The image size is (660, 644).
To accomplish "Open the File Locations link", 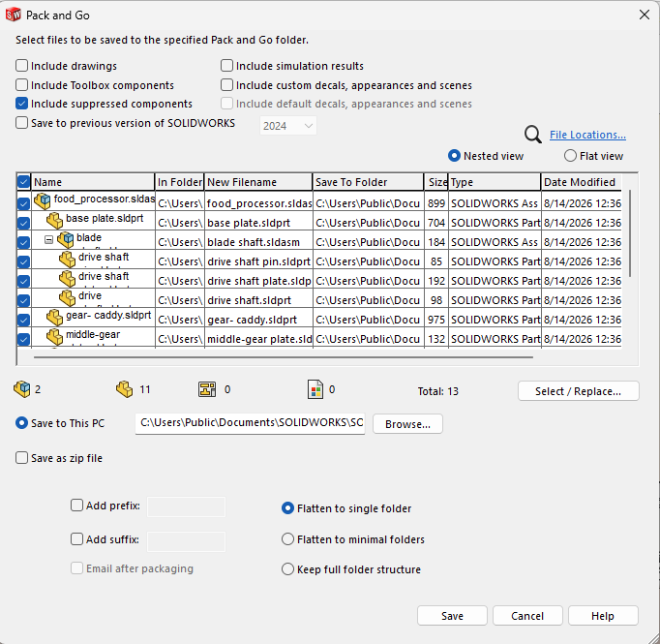I will (587, 135).
